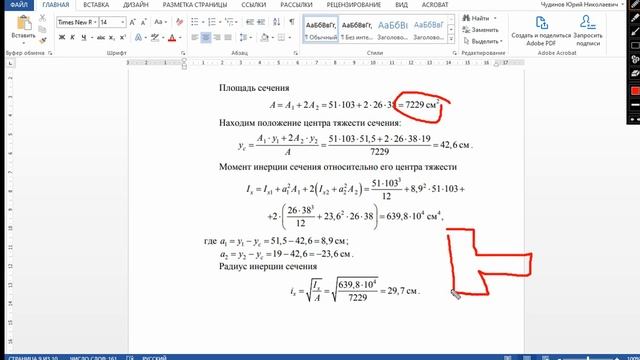Switch to the РЕЦЕНЗИРОВАНИЕ tab
This screenshot has height=360, width=640.
tap(353, 5)
